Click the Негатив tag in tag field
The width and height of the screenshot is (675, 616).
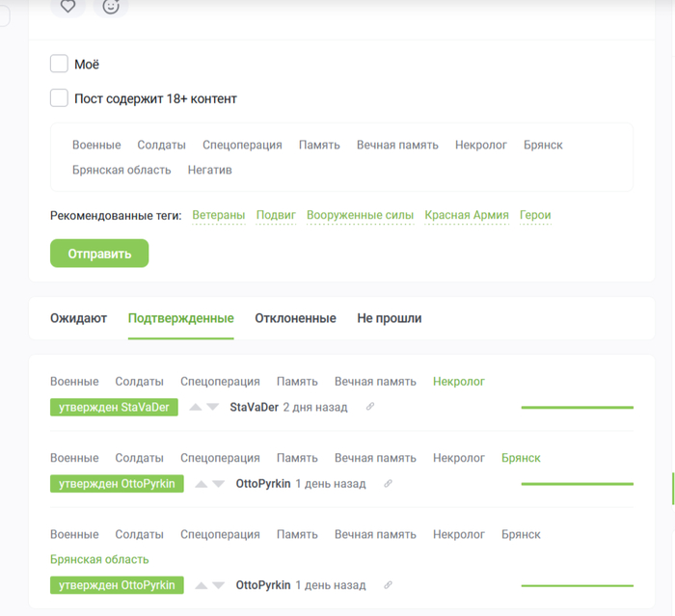209,170
